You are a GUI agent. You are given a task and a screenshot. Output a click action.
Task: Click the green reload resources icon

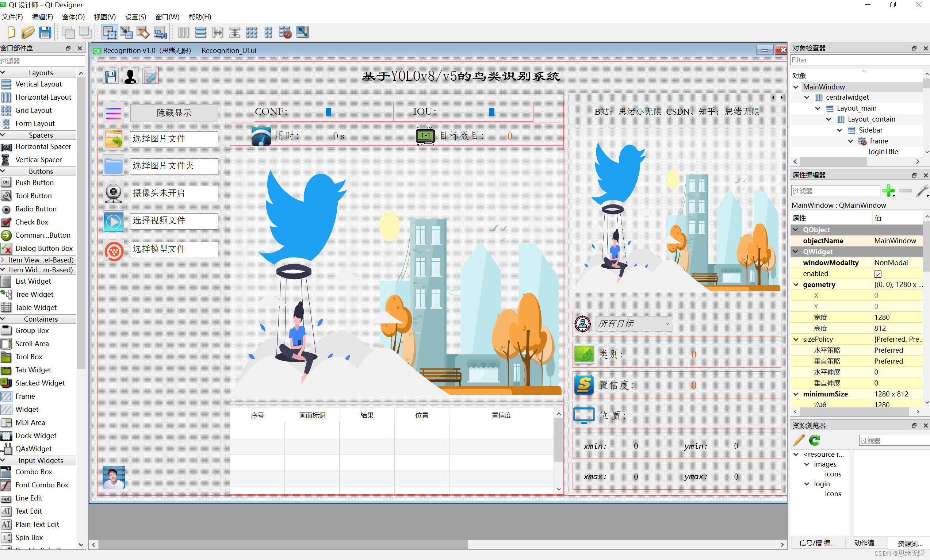tap(815, 440)
